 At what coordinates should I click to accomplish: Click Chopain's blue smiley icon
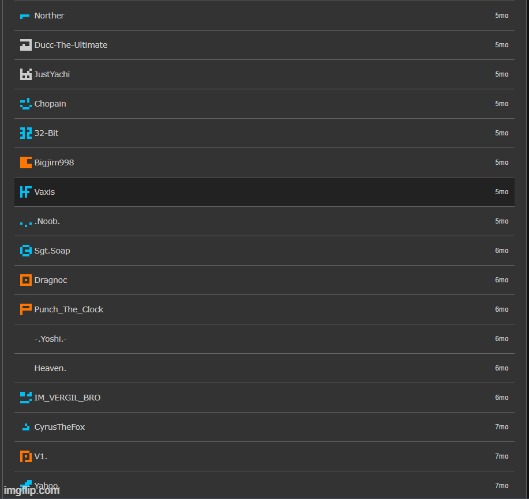[x=26, y=104]
